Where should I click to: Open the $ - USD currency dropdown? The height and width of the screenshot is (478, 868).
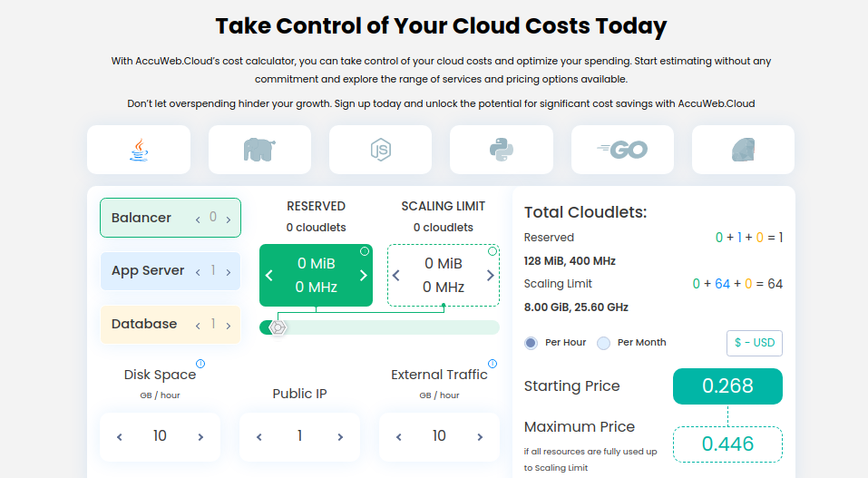coord(754,343)
